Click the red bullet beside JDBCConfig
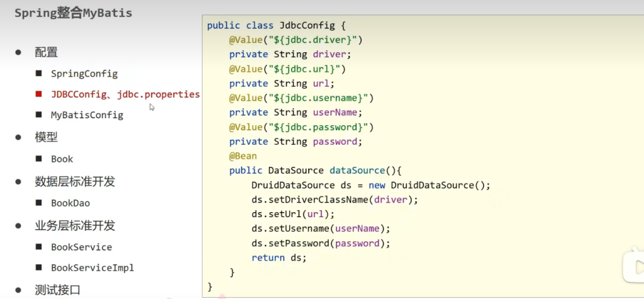The width and height of the screenshot is (644, 299). [39, 94]
